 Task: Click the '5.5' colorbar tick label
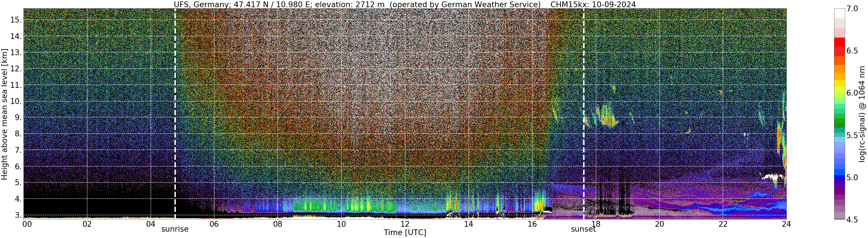[852, 135]
